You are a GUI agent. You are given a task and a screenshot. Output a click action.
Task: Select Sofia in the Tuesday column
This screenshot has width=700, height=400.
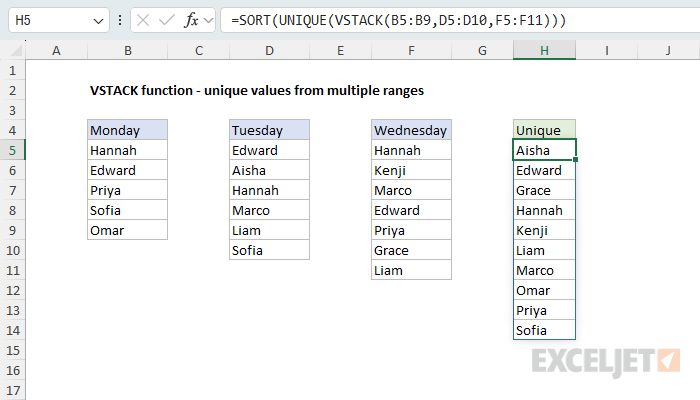click(269, 250)
